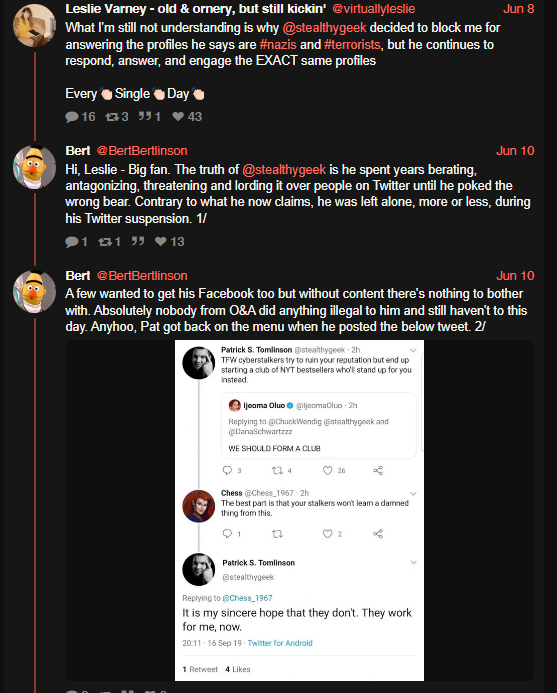Image resolution: width=557 pixels, height=693 pixels.
Task: Open @virtuallyleslie handle link
Action: (374, 8)
